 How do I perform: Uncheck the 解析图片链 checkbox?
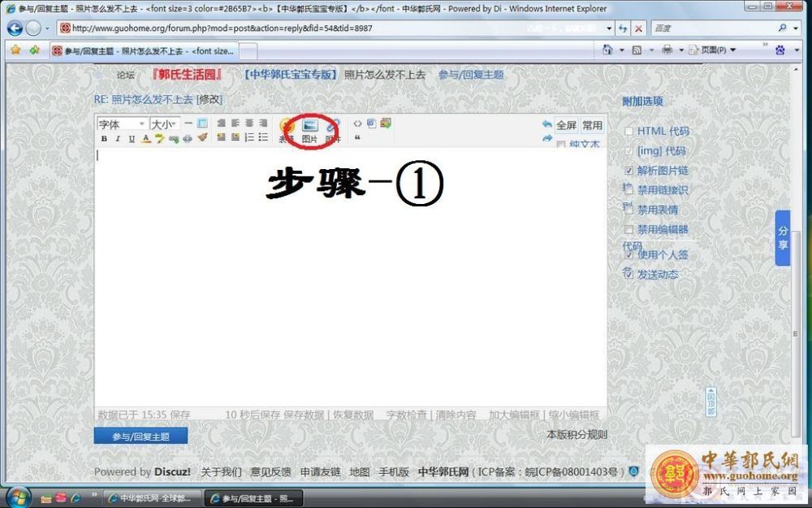pyautogui.click(x=628, y=171)
